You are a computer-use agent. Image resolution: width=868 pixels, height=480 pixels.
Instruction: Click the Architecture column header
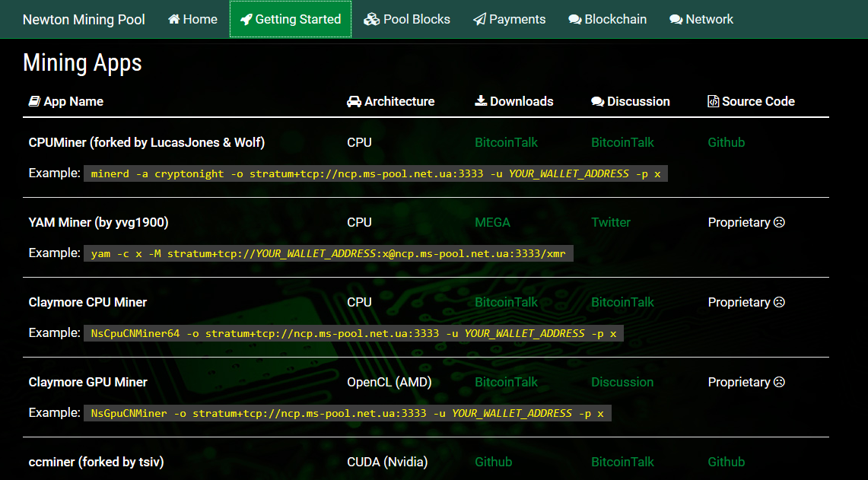click(391, 101)
